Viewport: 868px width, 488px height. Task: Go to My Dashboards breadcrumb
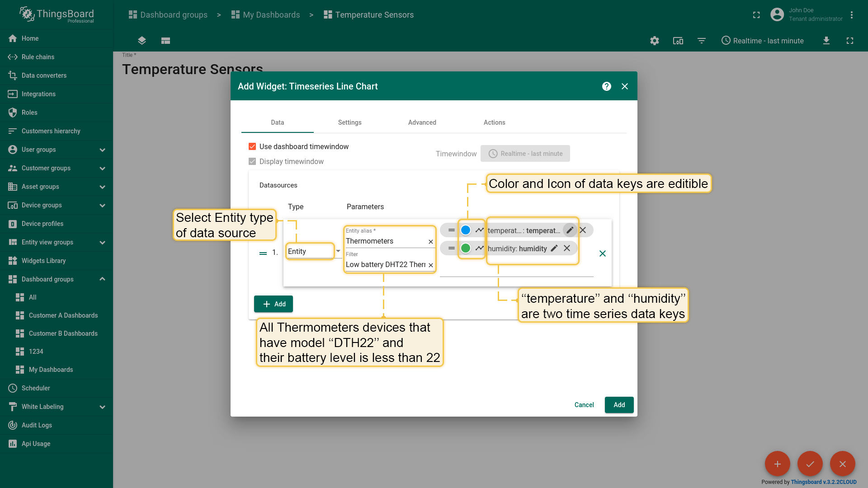266,15
